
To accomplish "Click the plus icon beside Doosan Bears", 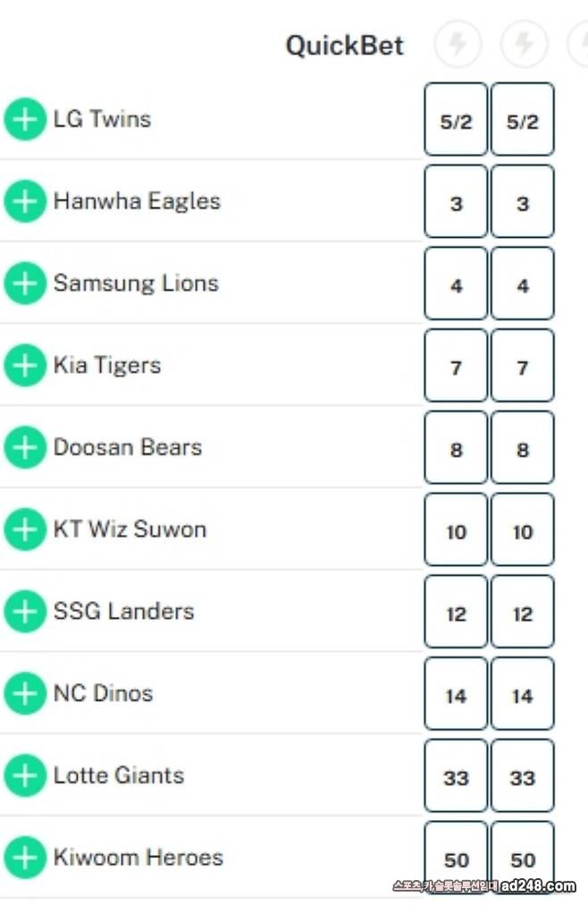I will click(x=25, y=448).
